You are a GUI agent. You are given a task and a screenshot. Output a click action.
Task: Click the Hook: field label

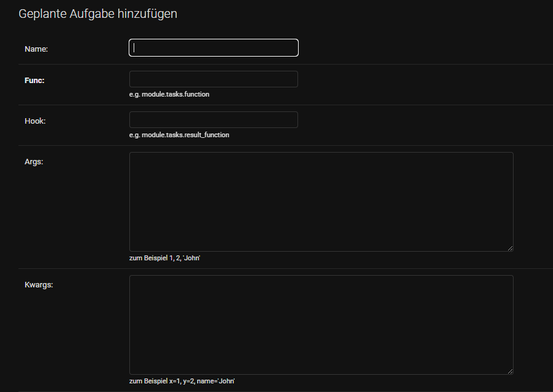point(35,121)
